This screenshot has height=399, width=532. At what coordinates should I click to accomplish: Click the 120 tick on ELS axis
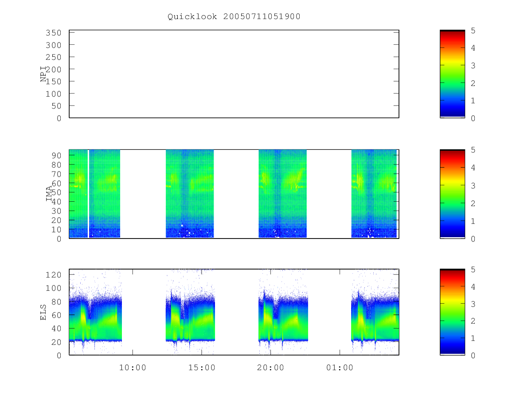tap(54, 275)
